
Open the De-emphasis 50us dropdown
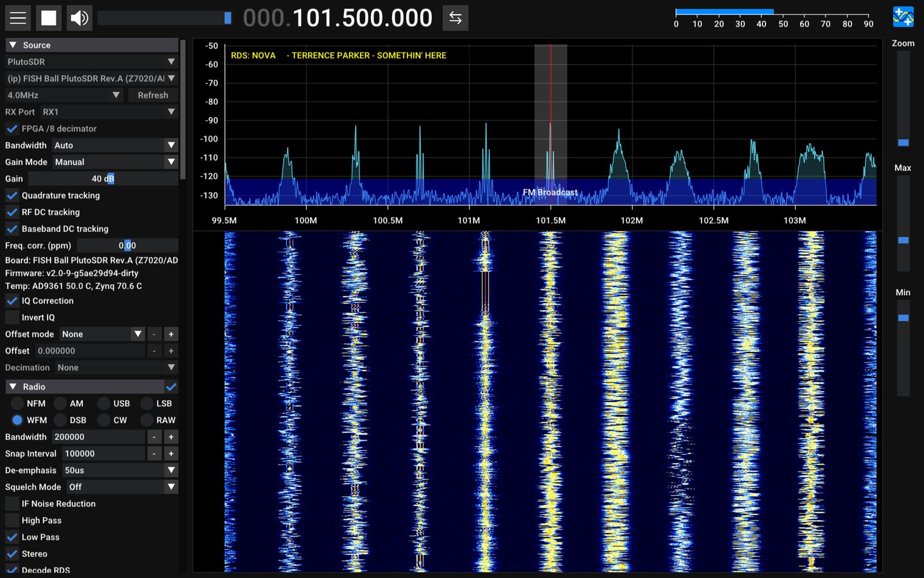120,470
